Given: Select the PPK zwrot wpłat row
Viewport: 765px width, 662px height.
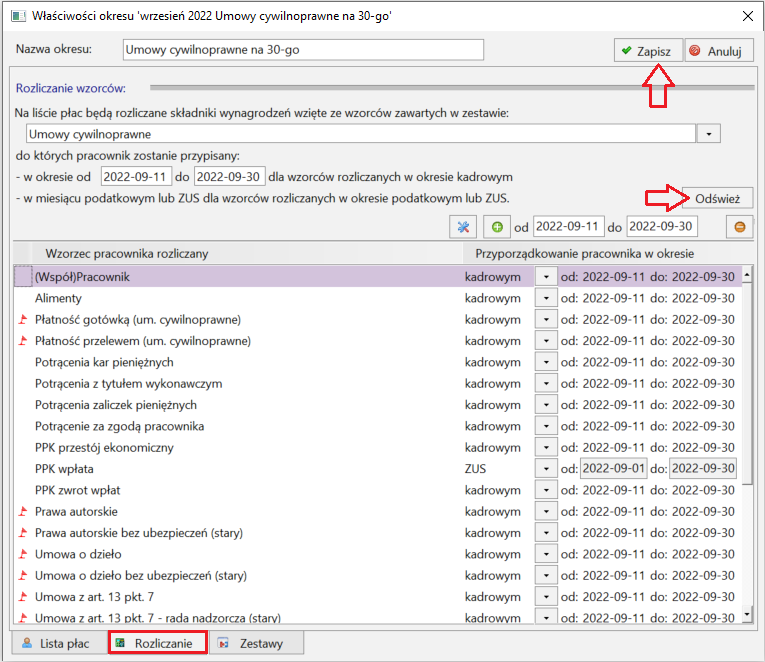Looking at the screenshot, I should click(378, 490).
